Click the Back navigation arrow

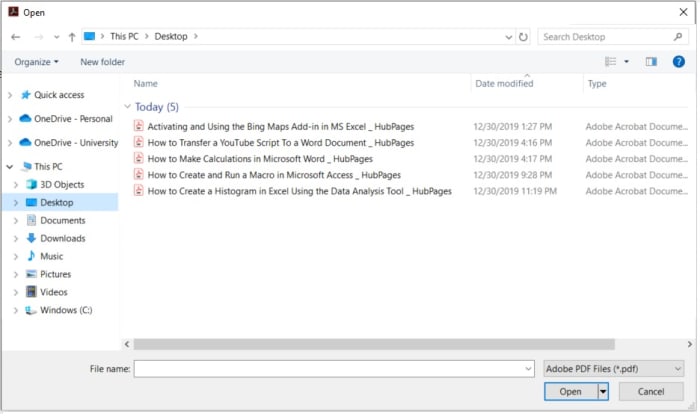pyautogui.click(x=16, y=37)
